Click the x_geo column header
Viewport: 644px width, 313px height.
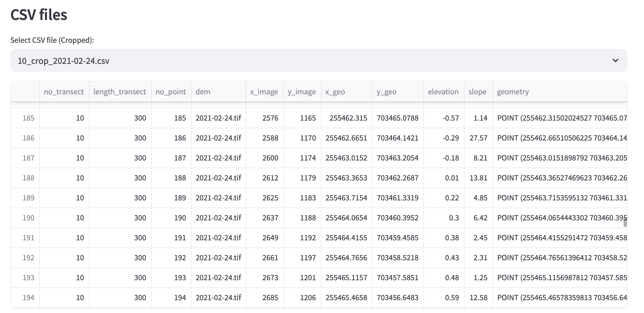tap(347, 92)
